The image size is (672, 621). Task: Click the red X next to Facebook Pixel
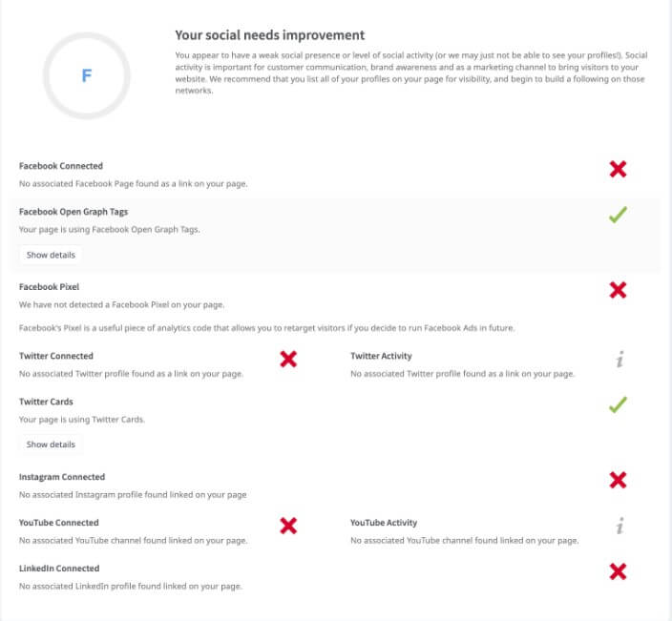(x=618, y=290)
